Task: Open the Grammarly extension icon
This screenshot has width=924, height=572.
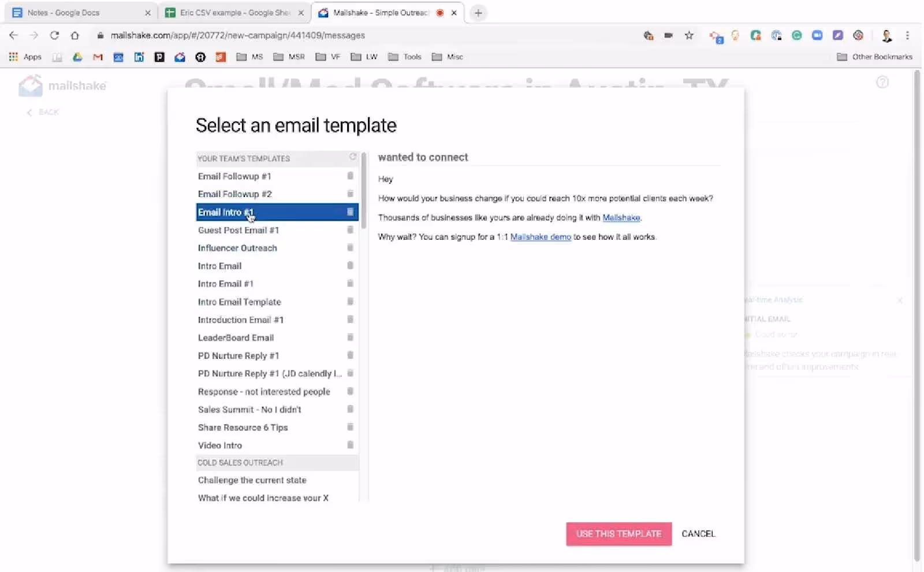Action: 797,35
